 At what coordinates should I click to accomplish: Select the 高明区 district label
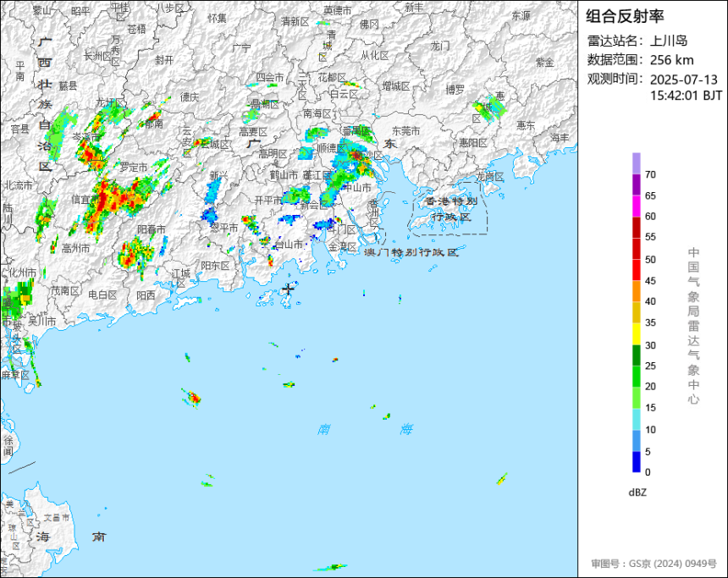click(273, 154)
